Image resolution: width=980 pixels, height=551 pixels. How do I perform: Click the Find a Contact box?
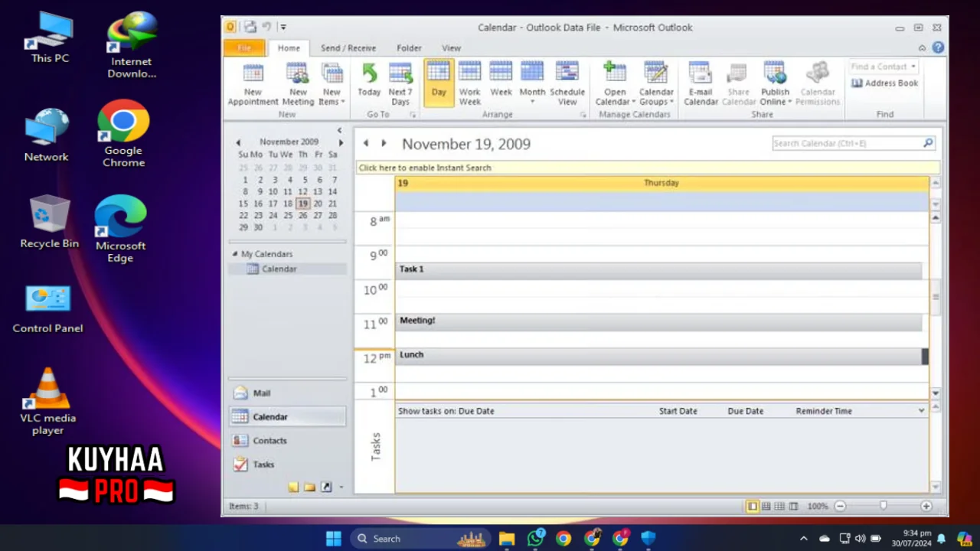(883, 67)
